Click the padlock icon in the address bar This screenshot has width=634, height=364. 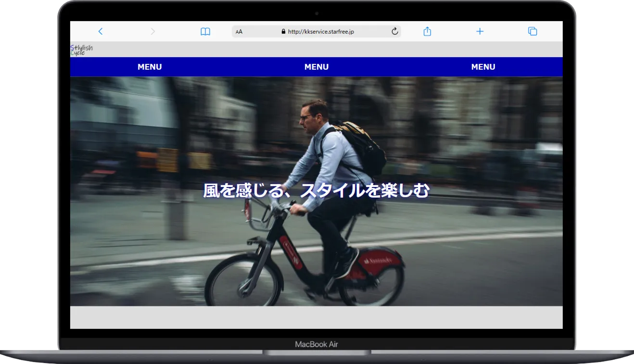pyautogui.click(x=283, y=31)
